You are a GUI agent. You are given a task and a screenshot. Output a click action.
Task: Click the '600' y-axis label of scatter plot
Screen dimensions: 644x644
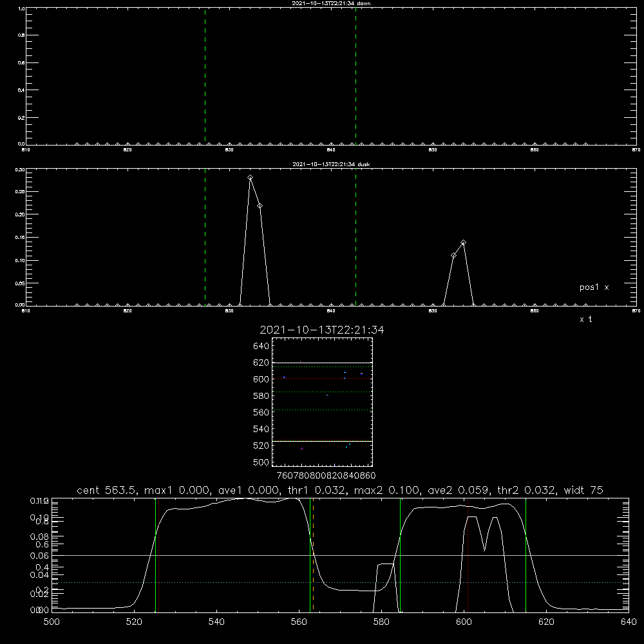point(261,379)
